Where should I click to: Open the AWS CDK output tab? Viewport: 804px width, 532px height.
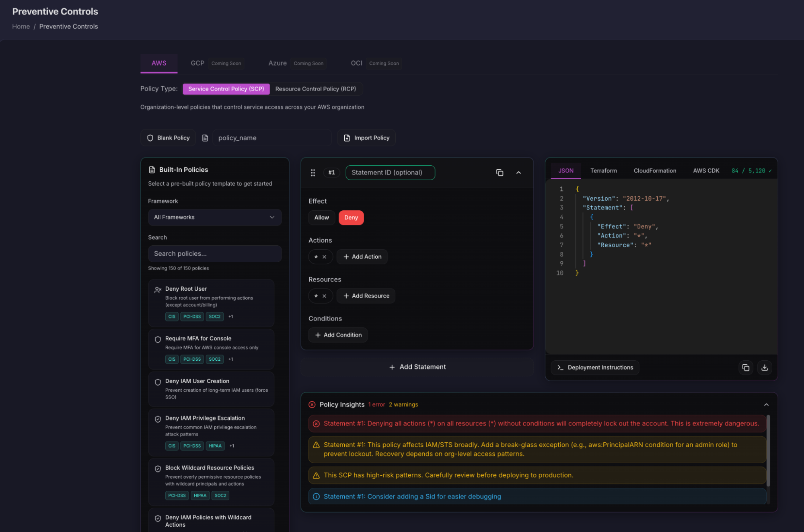[706, 170]
